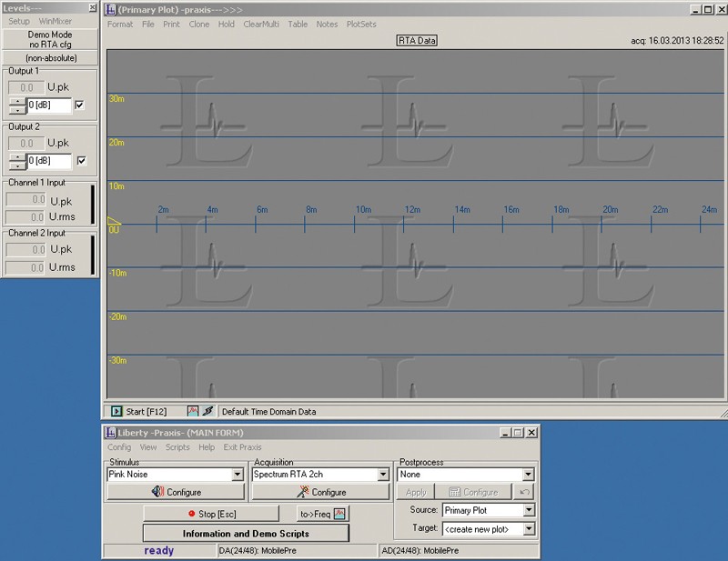The height and width of the screenshot is (561, 728).
Task: Open the Help menu
Action: click(x=207, y=447)
